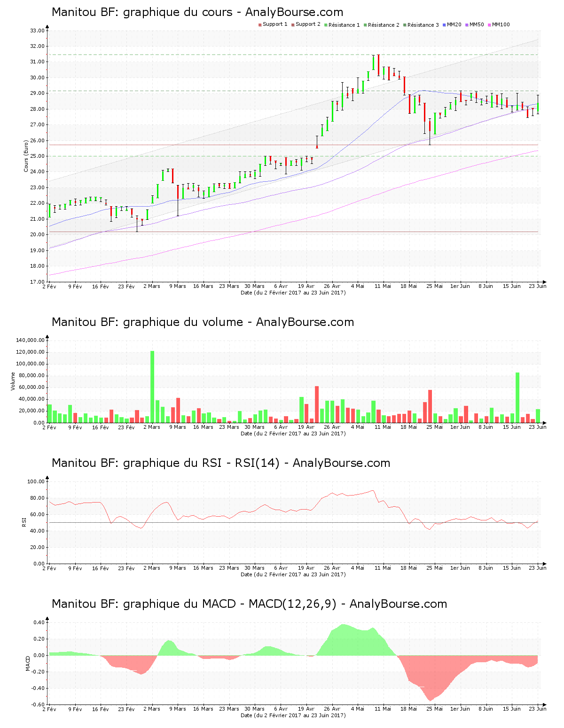Click the Support 1 legend color square
Image resolution: width=564 pixels, height=728 pixels.
click(260, 25)
